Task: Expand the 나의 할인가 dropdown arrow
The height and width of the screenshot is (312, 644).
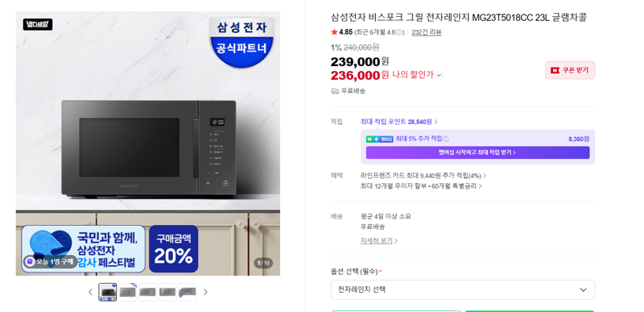Action: pyautogui.click(x=439, y=75)
